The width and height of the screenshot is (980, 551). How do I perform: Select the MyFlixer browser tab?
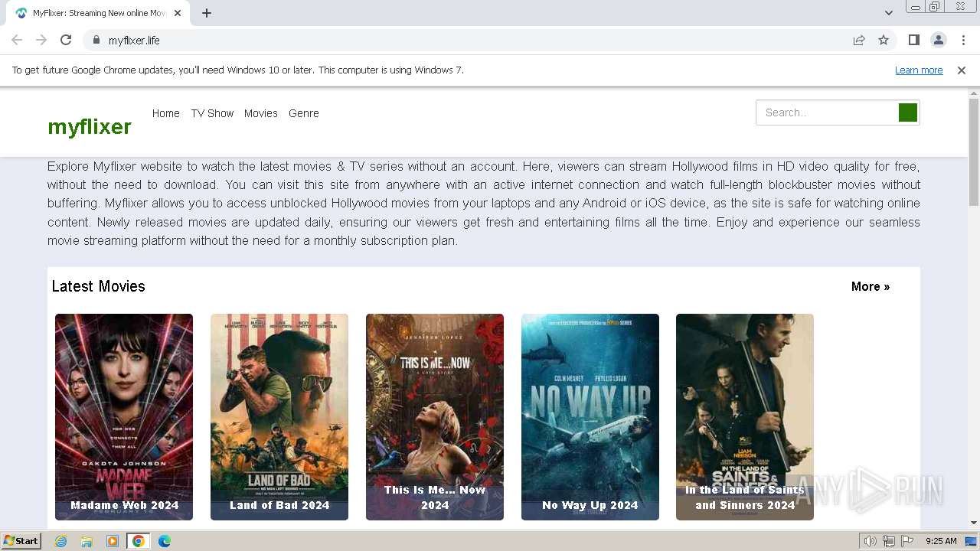tap(97, 13)
